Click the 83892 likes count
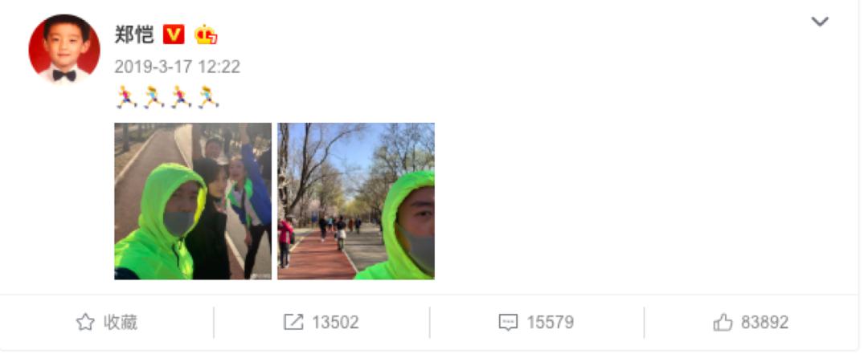Screen dimensions: 868x354 point(764,322)
